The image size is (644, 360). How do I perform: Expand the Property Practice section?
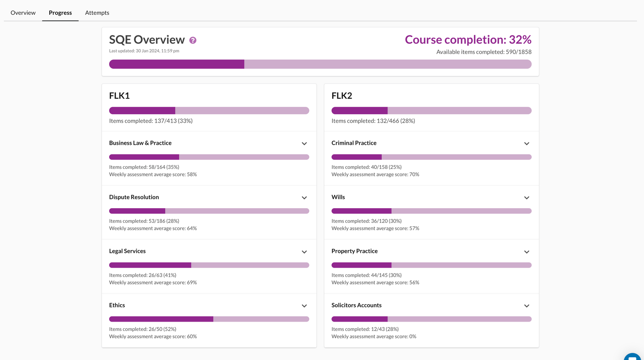526,251
